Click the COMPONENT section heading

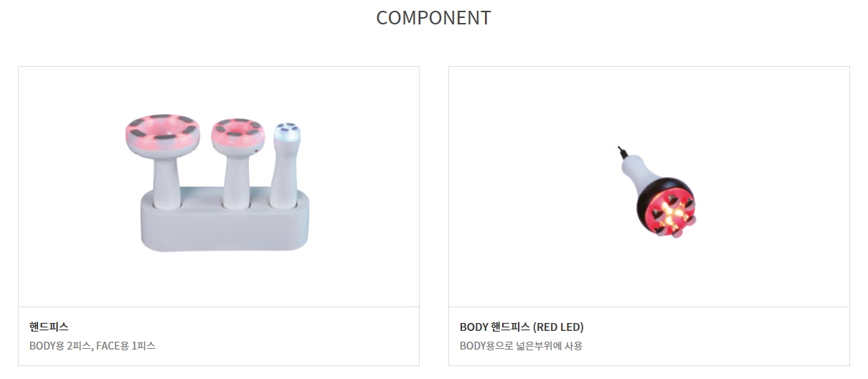(x=433, y=18)
